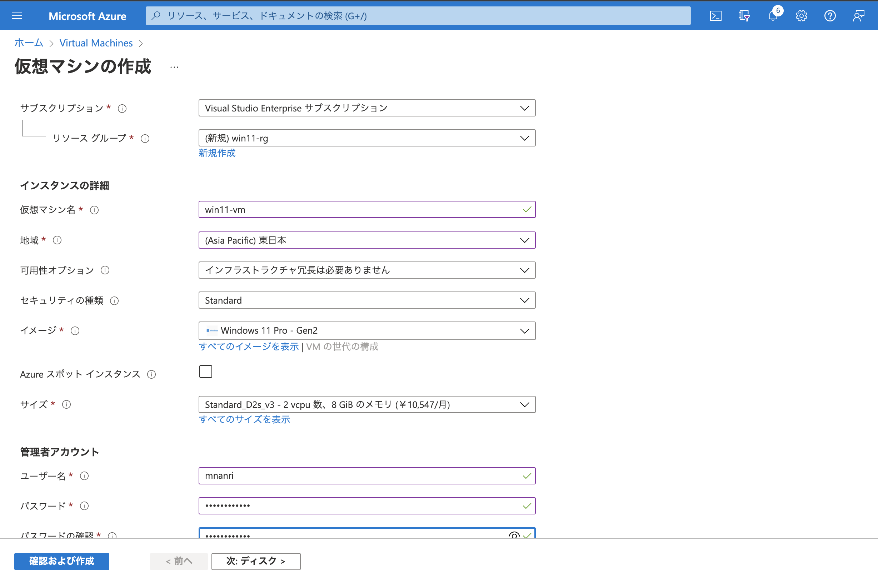Open すべてのサイズを表示 link

tap(244, 419)
